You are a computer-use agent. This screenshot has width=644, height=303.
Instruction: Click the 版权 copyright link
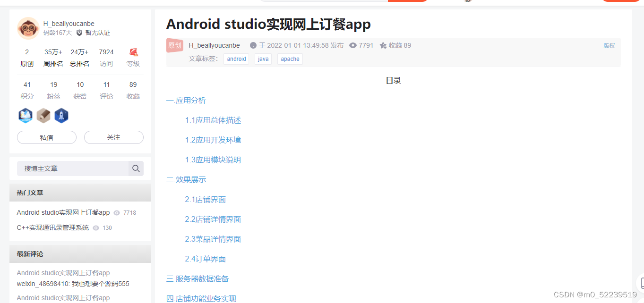click(609, 46)
